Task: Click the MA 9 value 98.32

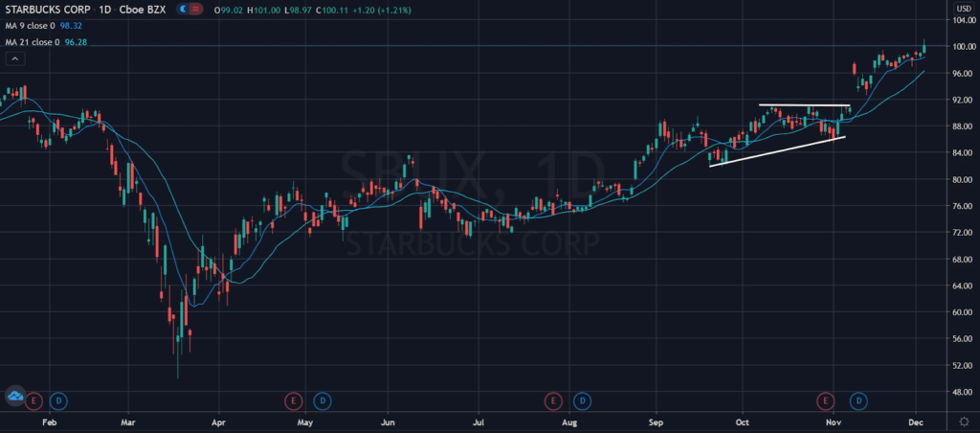Action: [x=73, y=26]
